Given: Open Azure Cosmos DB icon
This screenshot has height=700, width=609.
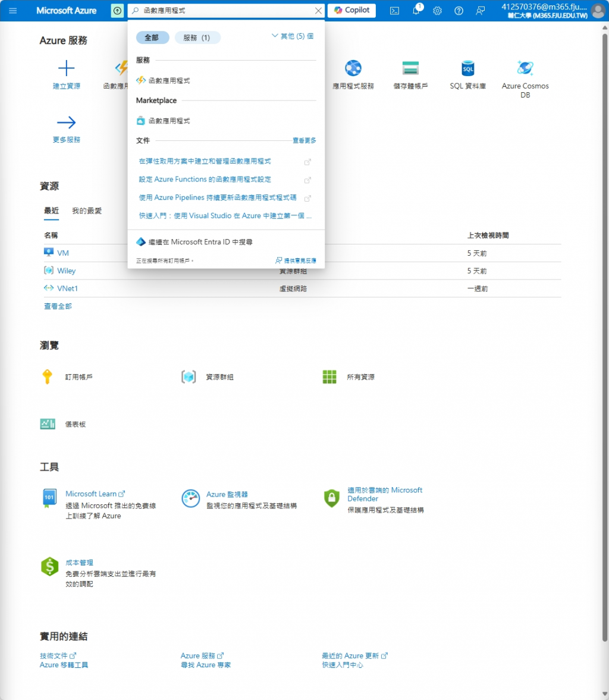Looking at the screenshot, I should [525, 68].
